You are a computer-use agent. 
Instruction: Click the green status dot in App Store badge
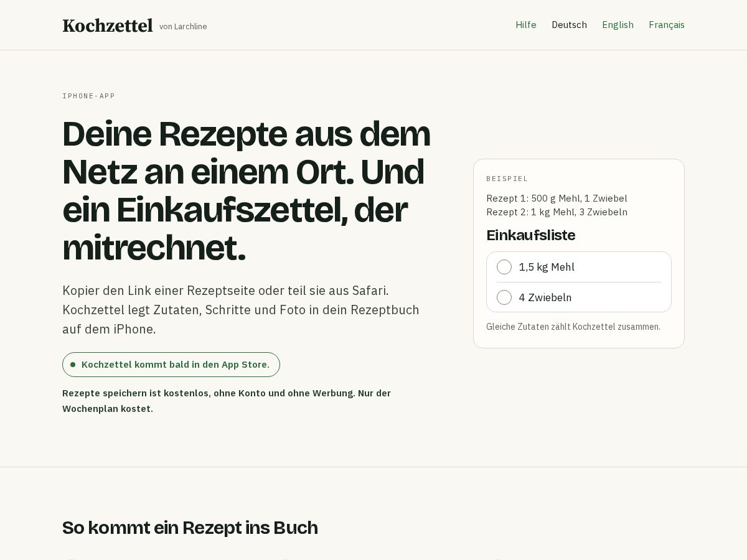[73, 365]
